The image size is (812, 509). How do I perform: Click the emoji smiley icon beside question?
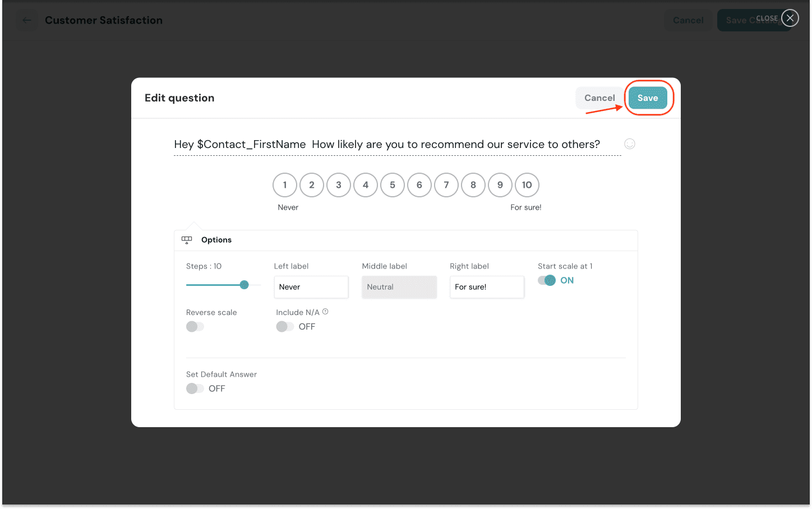pos(630,144)
